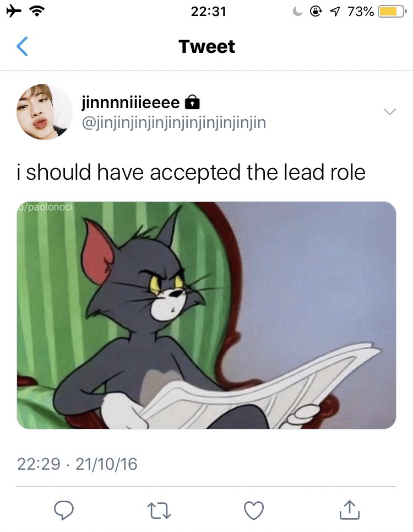Tap the blue back arrow
The width and height of the screenshot is (413, 532).
[23, 46]
